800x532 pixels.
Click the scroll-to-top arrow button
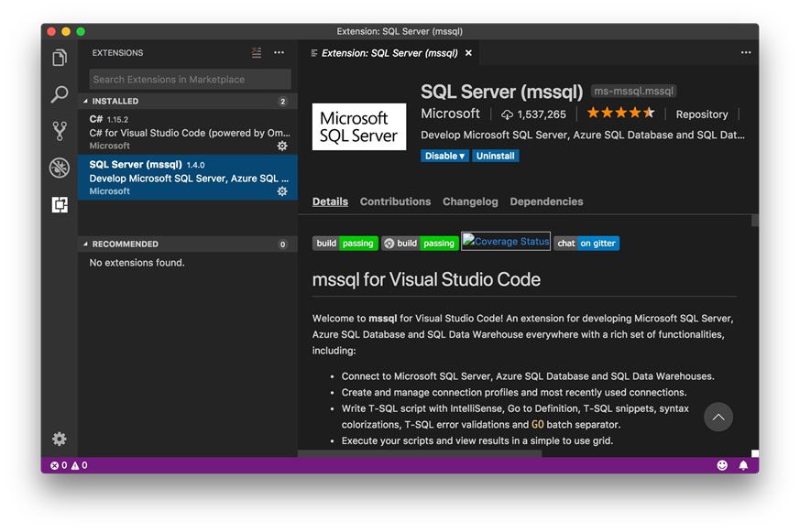tap(718, 418)
